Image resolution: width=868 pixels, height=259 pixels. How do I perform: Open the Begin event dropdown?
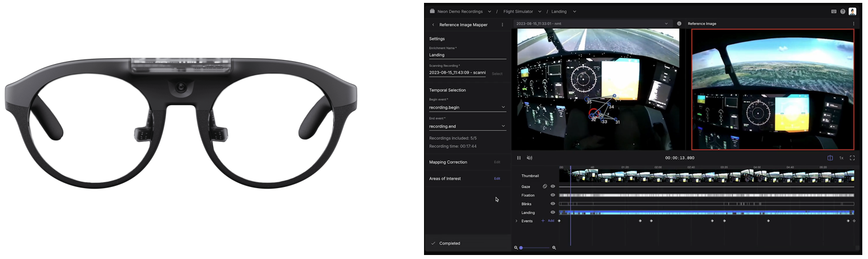[503, 107]
